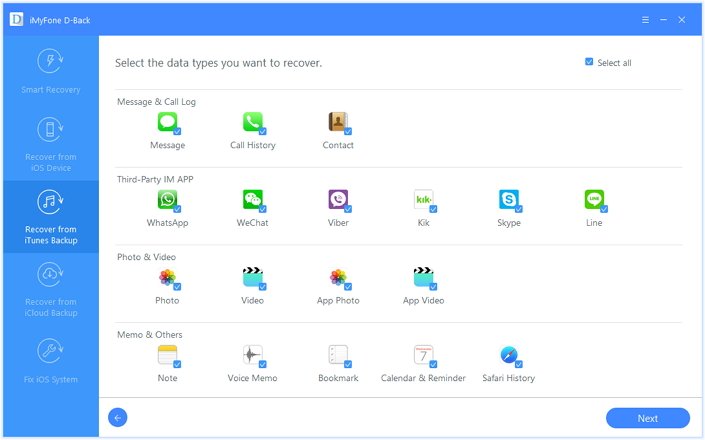
Task: Click the WhatsApp icon
Action: (x=167, y=200)
